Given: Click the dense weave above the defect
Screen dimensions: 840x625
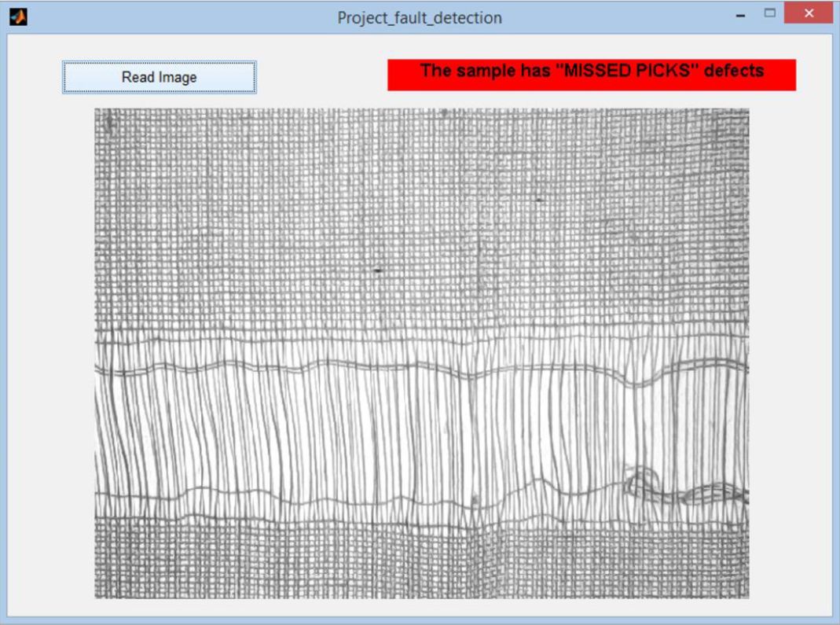Looking at the screenshot, I should (x=422, y=220).
